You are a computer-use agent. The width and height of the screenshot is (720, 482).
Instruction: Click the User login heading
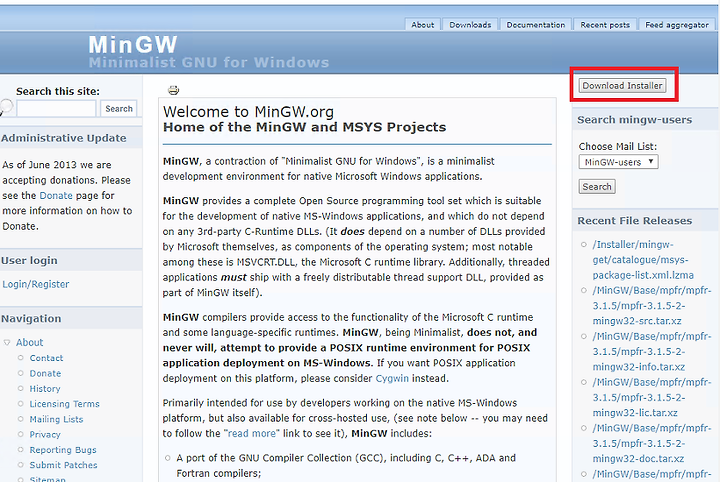[x=29, y=261]
